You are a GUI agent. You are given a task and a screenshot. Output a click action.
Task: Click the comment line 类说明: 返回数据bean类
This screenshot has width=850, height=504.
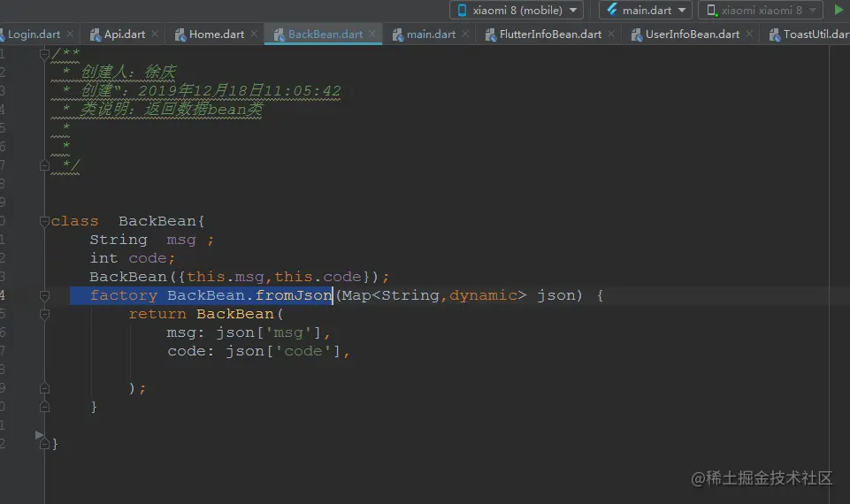pos(157,109)
